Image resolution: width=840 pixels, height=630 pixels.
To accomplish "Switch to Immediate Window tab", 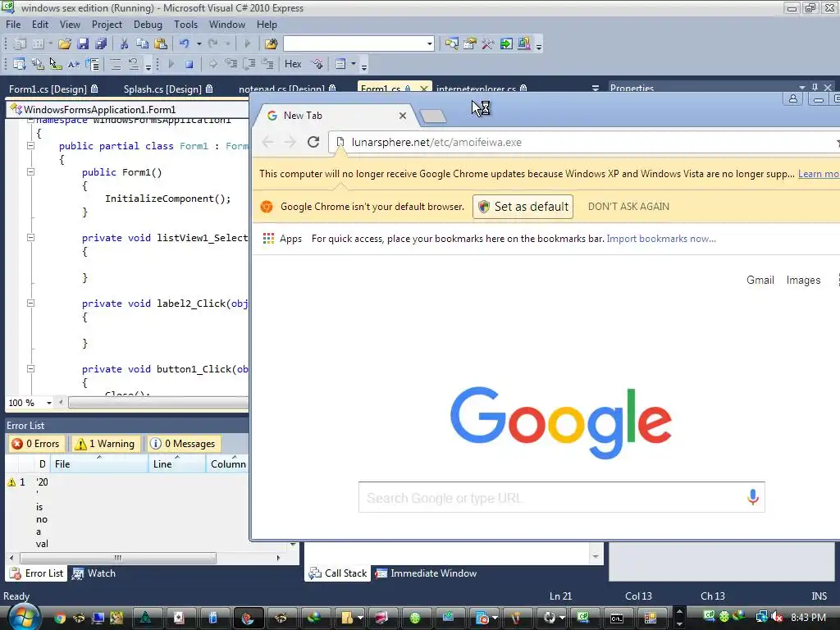I will click(426, 573).
